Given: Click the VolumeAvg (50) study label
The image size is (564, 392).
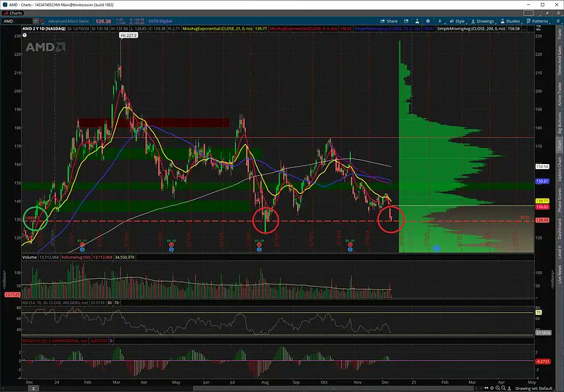Looking at the screenshot, I should click(76, 257).
